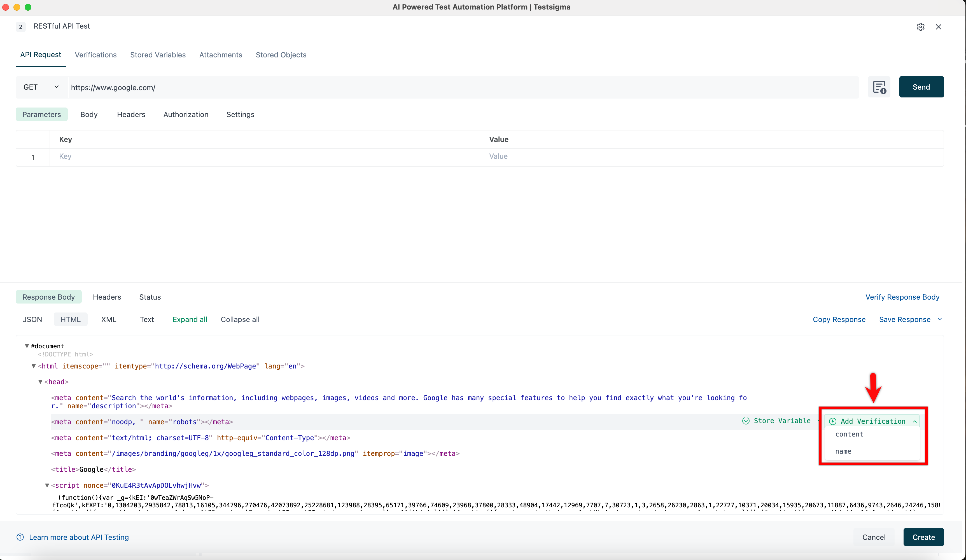Collapse the head element node
The width and height of the screenshot is (966, 560).
[40, 382]
